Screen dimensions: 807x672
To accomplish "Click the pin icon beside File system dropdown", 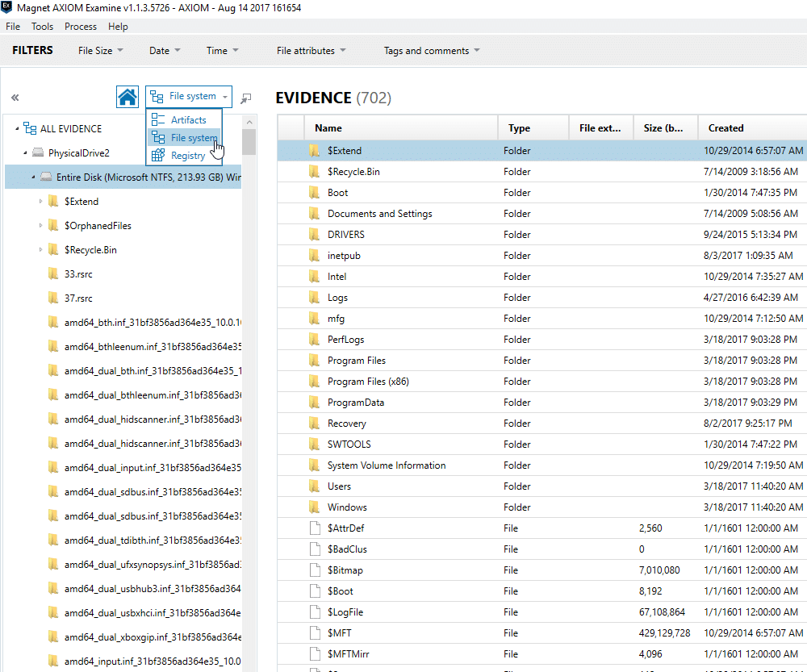I will pyautogui.click(x=246, y=98).
